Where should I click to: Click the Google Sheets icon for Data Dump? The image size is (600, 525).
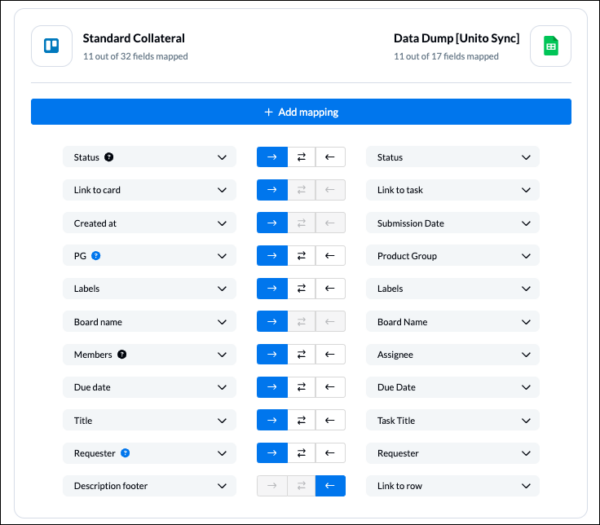pos(551,46)
